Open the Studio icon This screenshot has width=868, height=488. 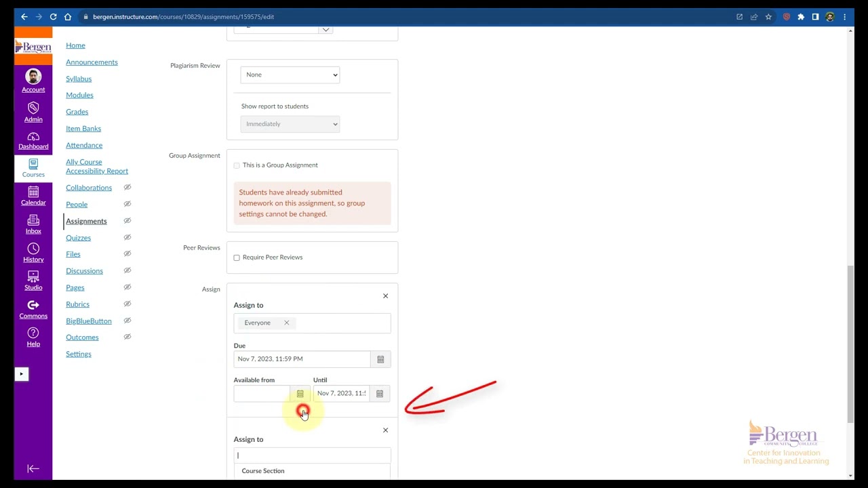click(x=33, y=281)
